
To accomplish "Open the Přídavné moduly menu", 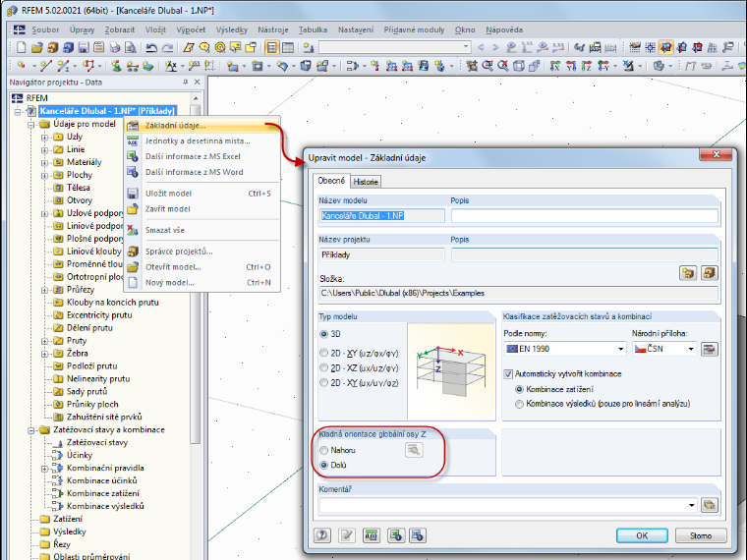I will click(414, 29).
